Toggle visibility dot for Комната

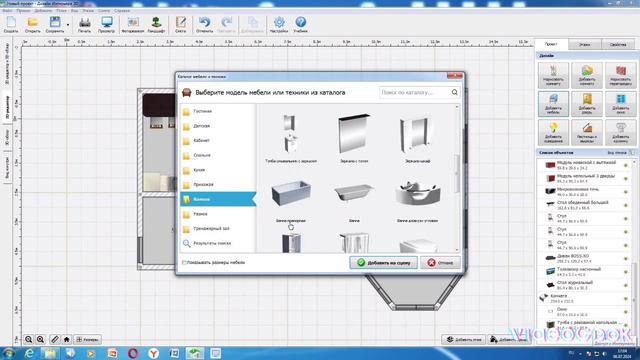pos(626,298)
